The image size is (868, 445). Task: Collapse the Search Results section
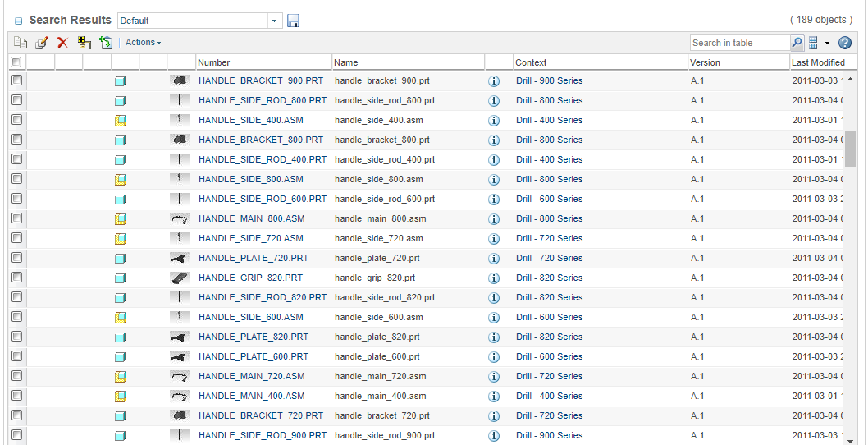pos(18,21)
